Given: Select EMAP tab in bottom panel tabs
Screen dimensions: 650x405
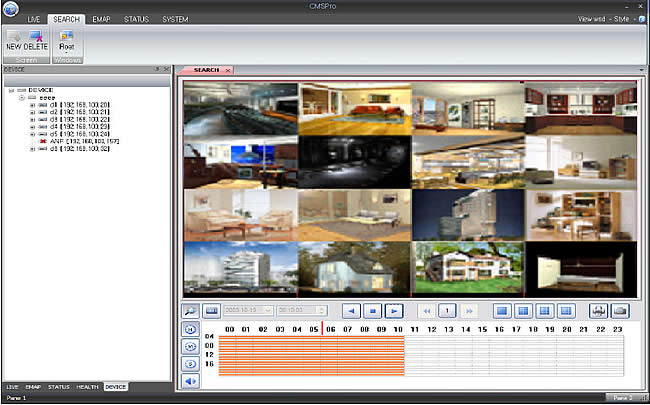Looking at the screenshot, I should 33,387.
